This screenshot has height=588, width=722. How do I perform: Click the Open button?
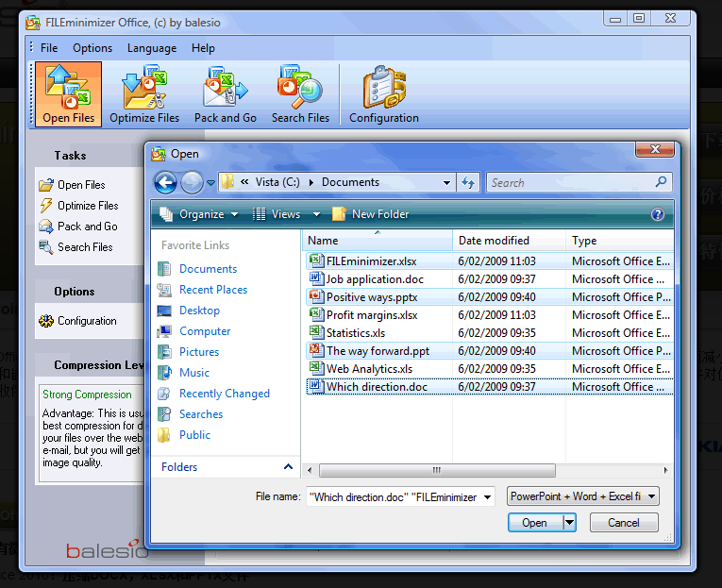click(535, 523)
